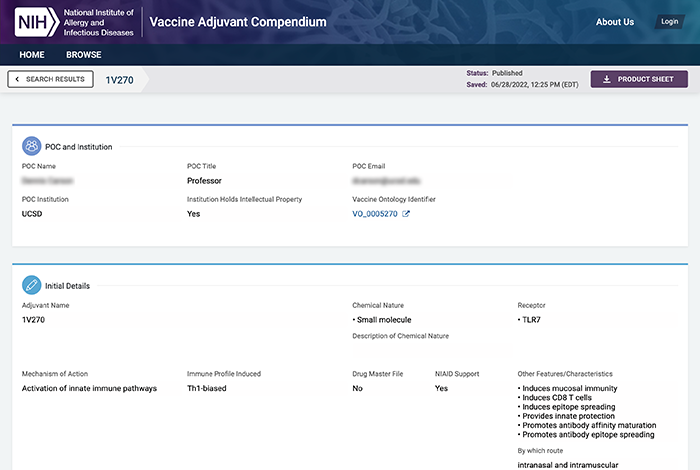Click the Immune Profile Induced label
Viewport: 700px width, 470px height.
(224, 374)
